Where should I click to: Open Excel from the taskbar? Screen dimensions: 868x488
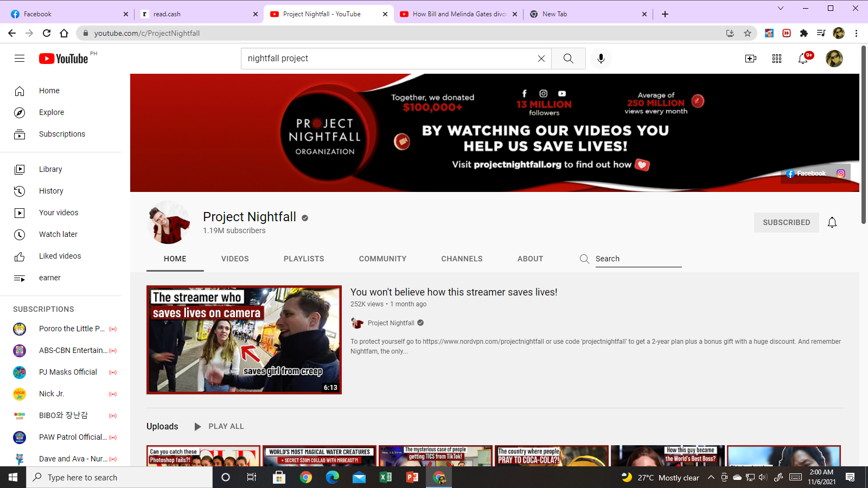(386, 477)
